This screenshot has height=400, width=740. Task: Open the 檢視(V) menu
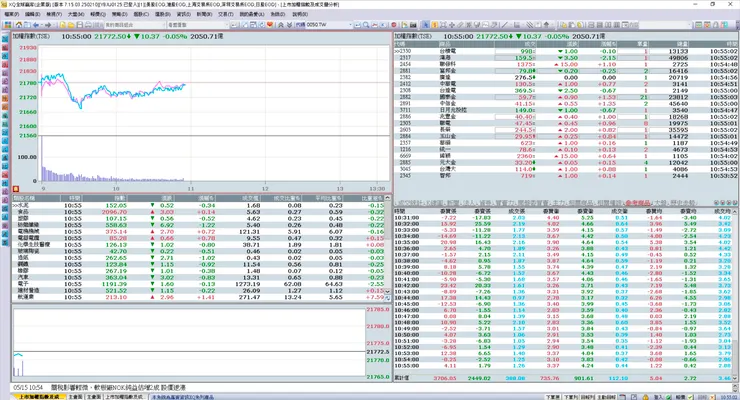(54, 14)
